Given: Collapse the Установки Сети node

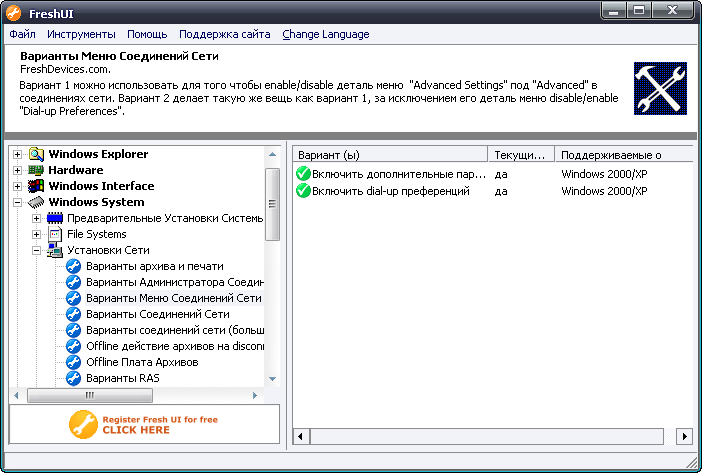Looking at the screenshot, I should tap(36, 251).
